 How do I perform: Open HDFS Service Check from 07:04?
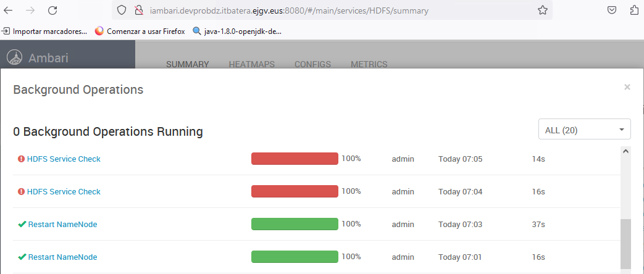pyautogui.click(x=64, y=192)
